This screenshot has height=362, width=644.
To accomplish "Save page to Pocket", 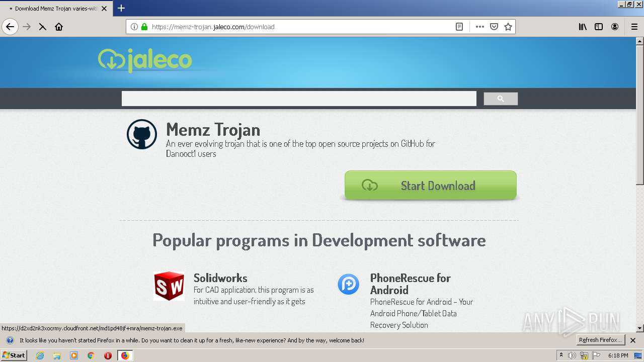I will coord(494,27).
